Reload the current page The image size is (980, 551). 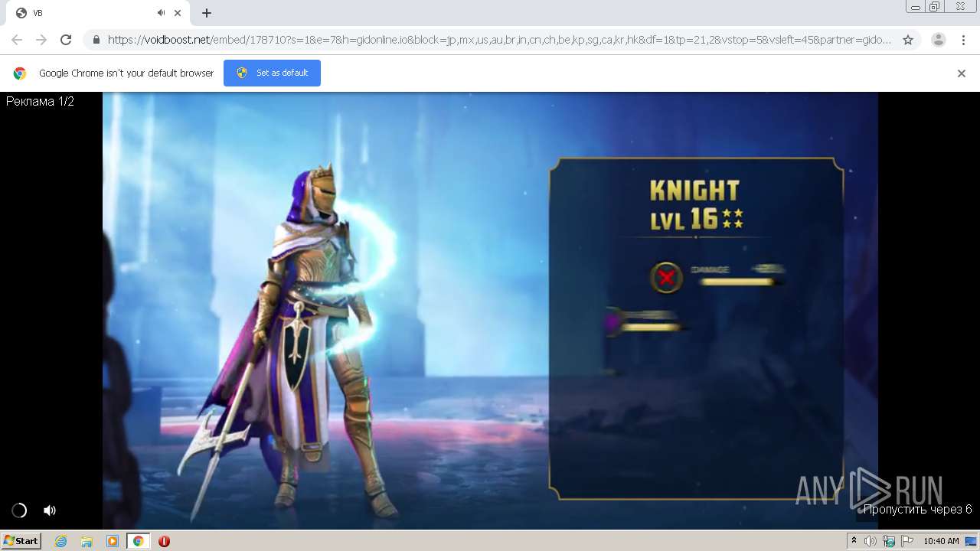[66, 40]
